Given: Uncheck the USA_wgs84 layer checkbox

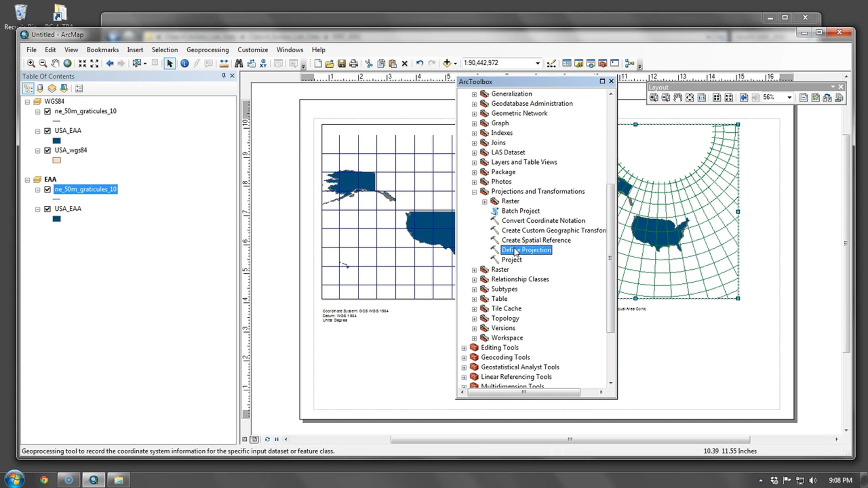Looking at the screenshot, I should (x=47, y=150).
